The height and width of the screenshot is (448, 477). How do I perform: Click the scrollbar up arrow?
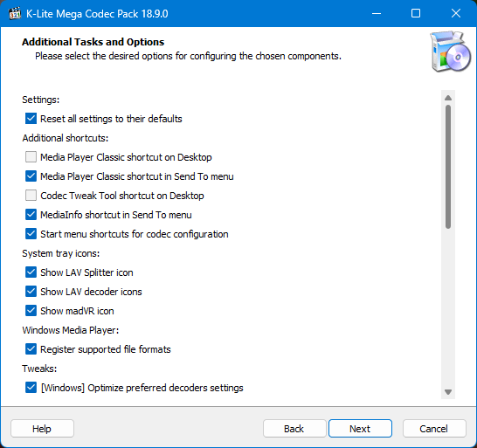click(448, 98)
